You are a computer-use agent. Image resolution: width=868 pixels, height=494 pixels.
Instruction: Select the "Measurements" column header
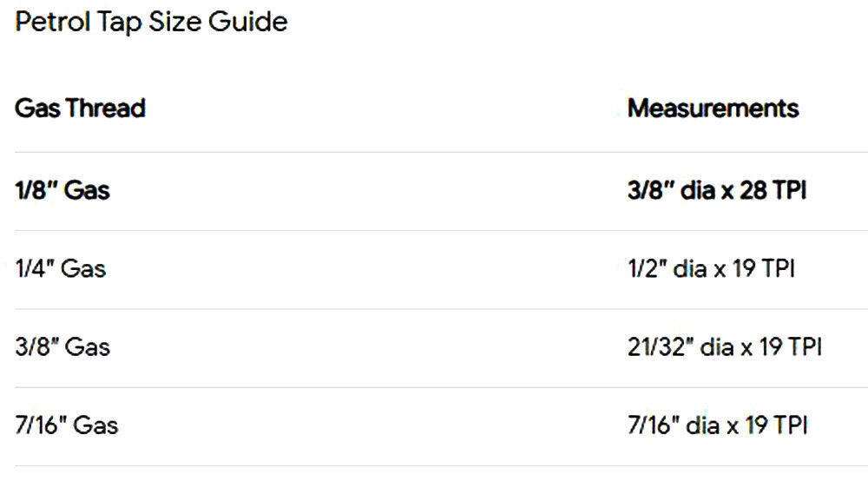(713, 109)
